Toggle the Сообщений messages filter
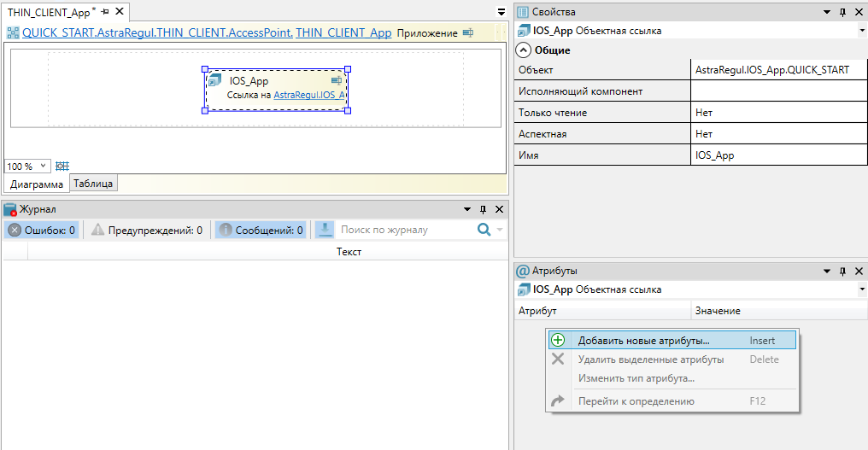Viewport: 868px width, 450px height. click(x=260, y=230)
